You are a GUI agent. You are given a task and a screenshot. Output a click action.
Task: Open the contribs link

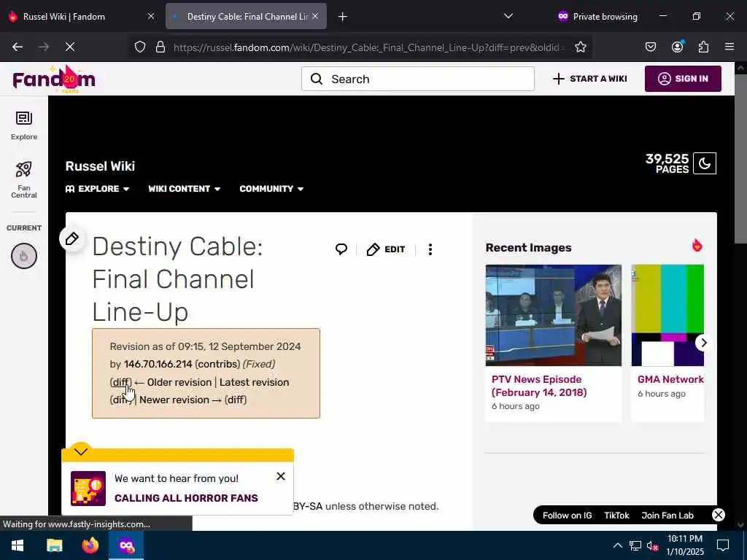tap(217, 364)
